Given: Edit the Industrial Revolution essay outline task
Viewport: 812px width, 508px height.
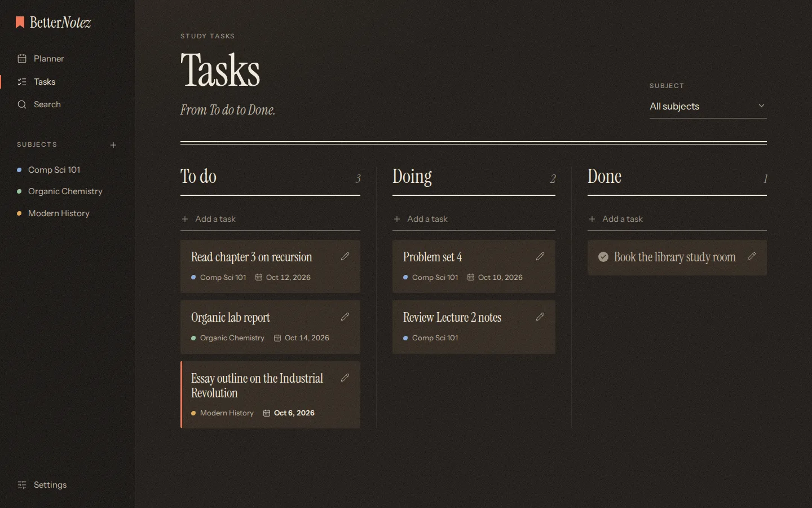Looking at the screenshot, I should (x=345, y=378).
